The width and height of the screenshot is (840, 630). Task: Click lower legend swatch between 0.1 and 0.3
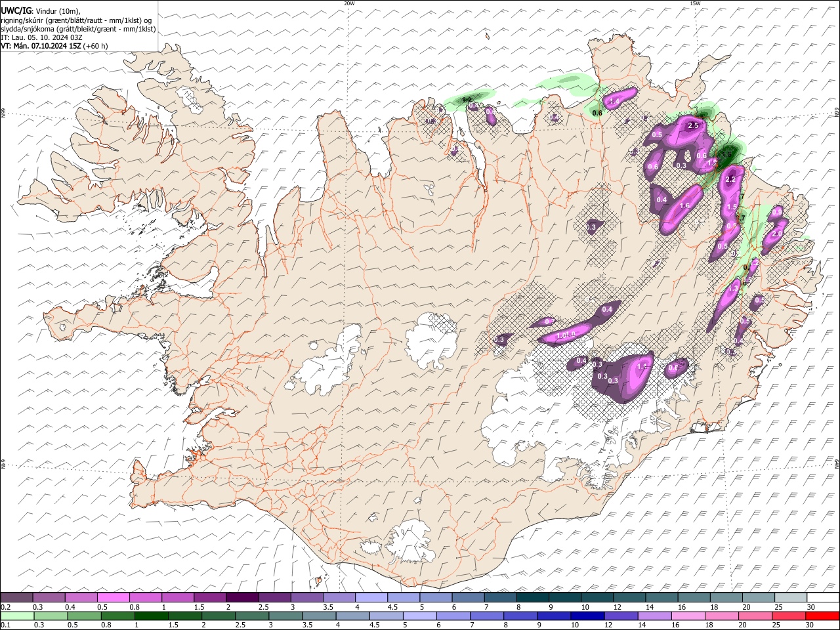tap(16, 616)
